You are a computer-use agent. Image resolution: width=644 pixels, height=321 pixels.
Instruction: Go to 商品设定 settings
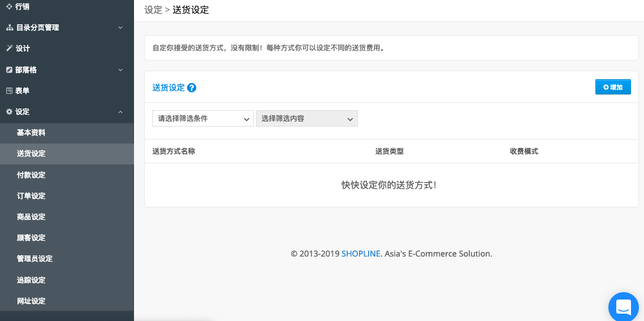pos(67,217)
